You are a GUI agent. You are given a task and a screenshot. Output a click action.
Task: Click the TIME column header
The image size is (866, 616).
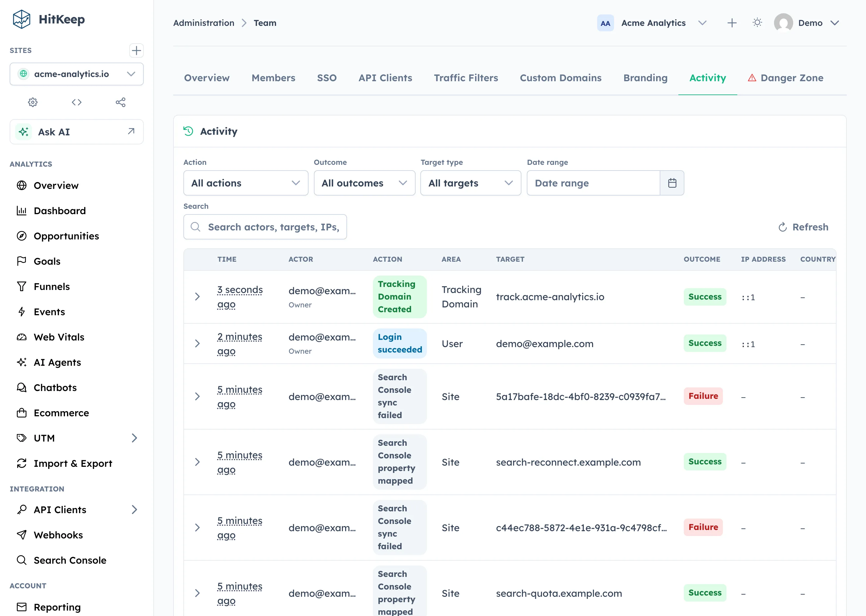(227, 259)
